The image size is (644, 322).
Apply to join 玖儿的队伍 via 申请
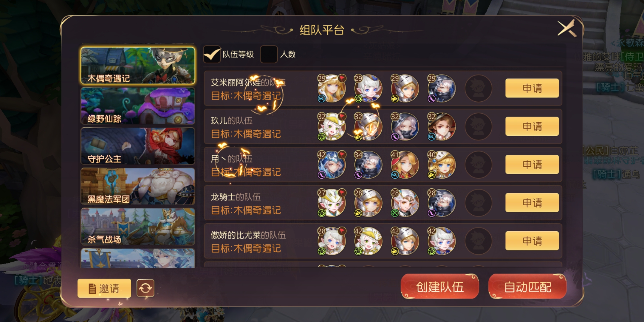coord(532,126)
